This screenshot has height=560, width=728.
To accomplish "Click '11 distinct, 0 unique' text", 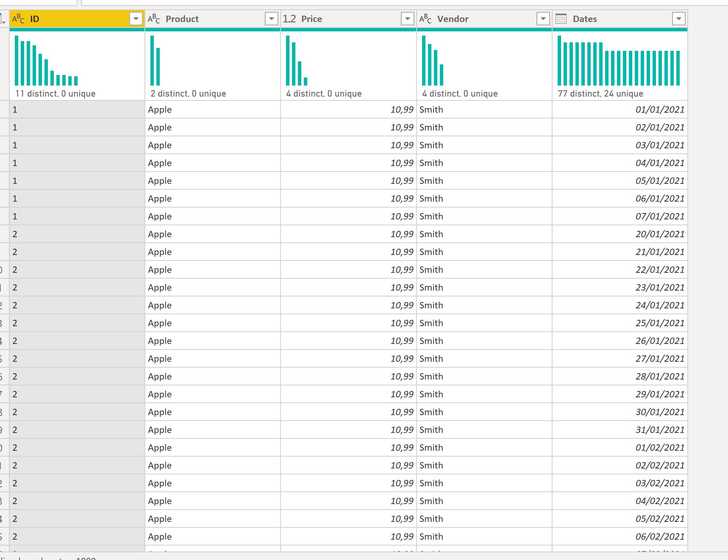I will click(56, 94).
